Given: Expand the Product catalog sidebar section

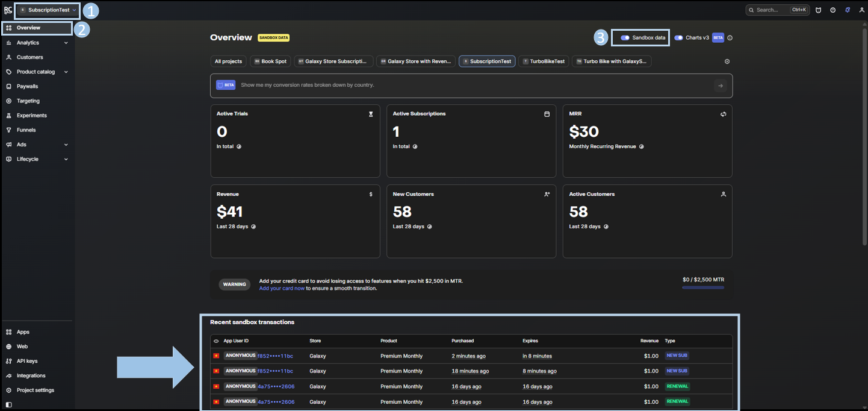Looking at the screenshot, I should point(66,72).
